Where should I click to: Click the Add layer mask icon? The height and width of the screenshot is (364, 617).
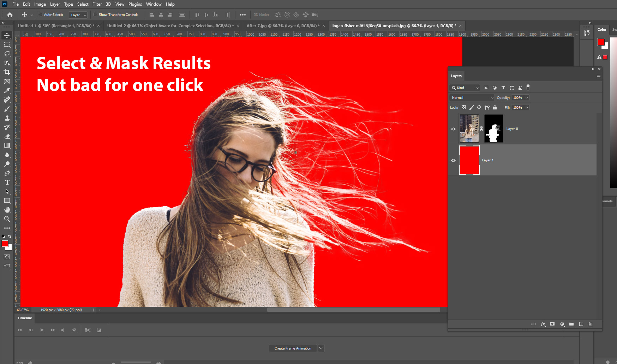tap(552, 324)
